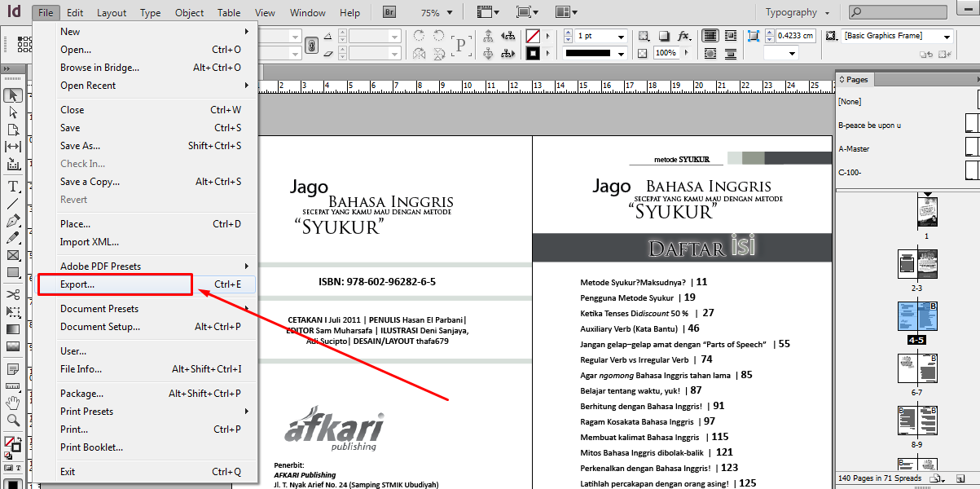Select the 6-7 spread thumbnail

coord(916,369)
